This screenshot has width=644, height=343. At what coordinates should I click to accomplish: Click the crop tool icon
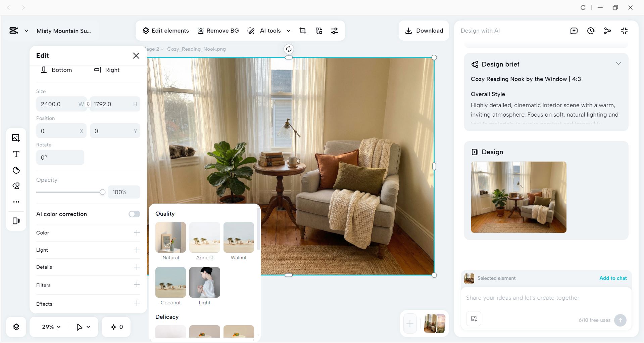303,31
